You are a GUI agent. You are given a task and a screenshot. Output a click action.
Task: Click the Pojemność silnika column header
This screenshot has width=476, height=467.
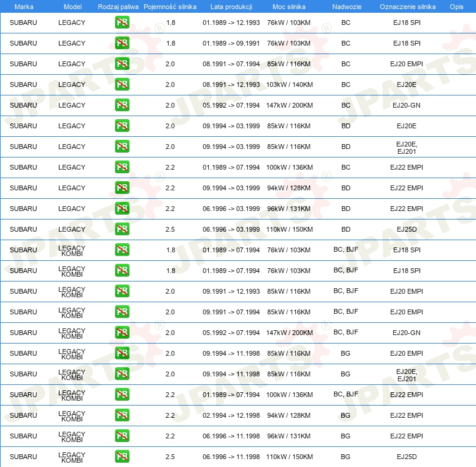point(170,7)
